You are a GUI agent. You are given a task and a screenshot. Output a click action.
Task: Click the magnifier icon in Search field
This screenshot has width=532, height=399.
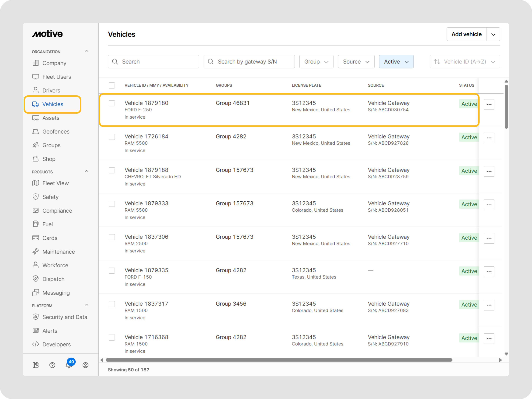click(x=115, y=62)
